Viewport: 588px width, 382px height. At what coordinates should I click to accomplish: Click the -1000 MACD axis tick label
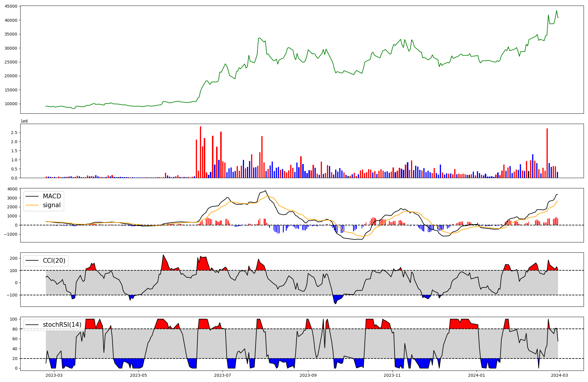coord(11,234)
